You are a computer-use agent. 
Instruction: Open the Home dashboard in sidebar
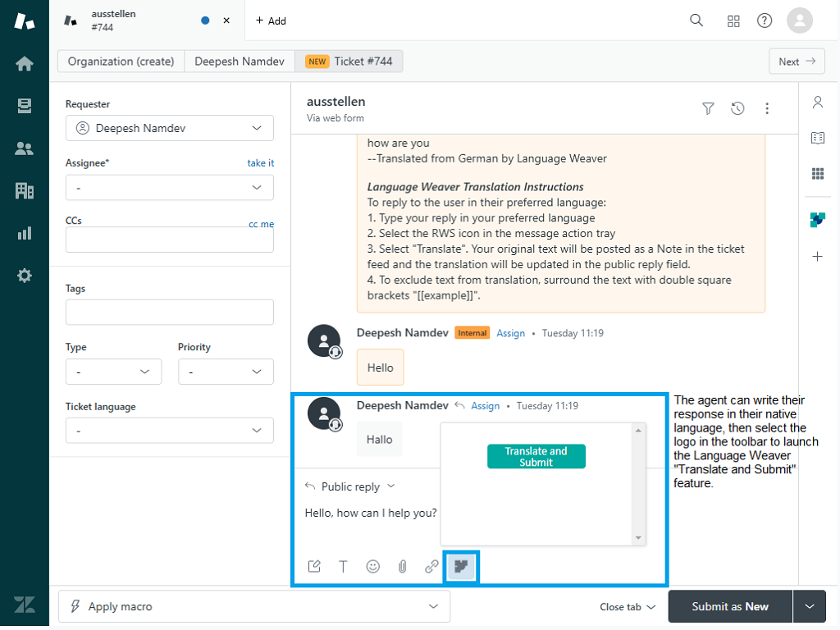(24, 64)
